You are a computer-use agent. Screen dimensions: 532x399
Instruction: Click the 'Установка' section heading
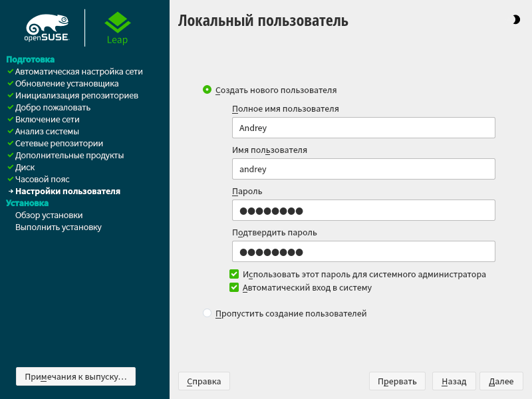point(27,203)
